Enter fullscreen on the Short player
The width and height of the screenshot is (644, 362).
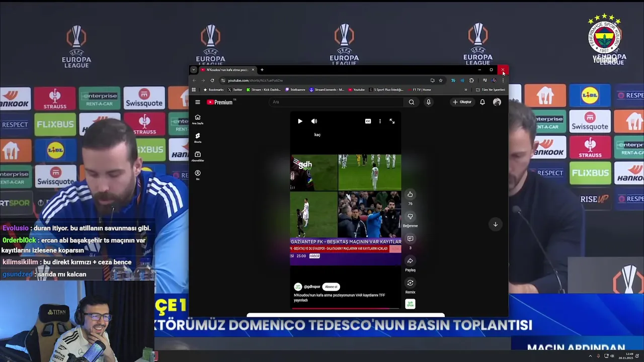point(392,121)
